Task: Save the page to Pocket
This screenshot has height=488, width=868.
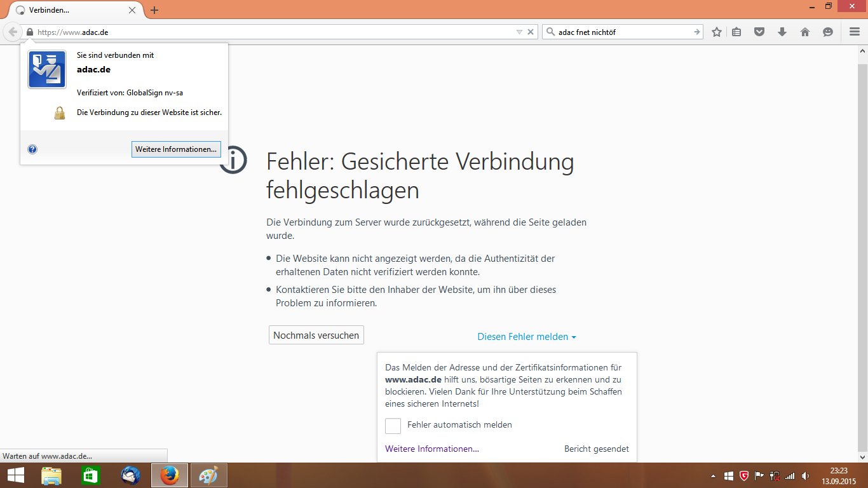Action: click(759, 32)
